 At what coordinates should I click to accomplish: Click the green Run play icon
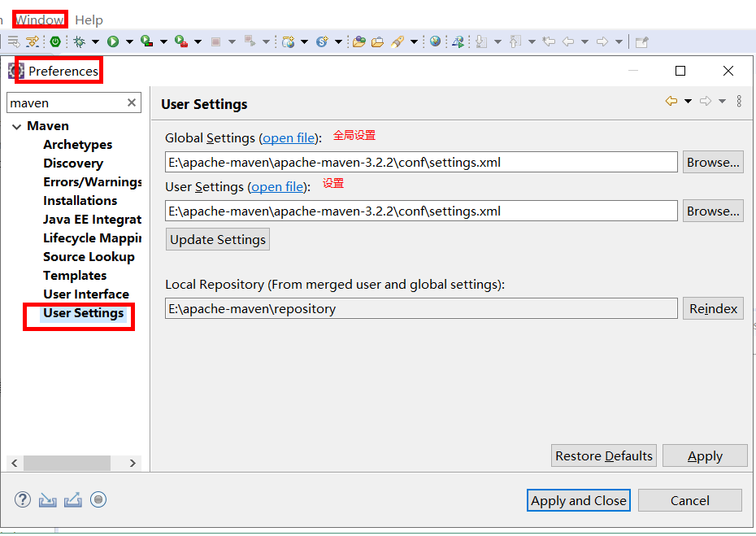coord(113,42)
